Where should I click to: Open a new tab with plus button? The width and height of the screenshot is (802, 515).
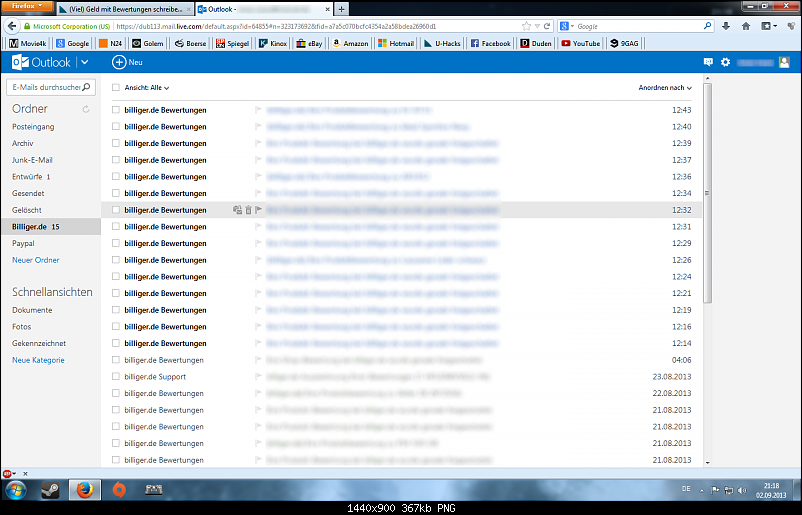[341, 9]
